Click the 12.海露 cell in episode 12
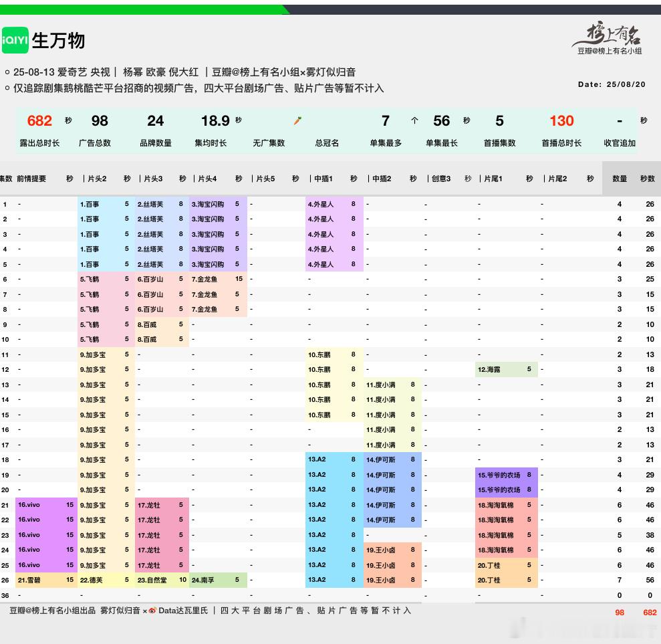 507,369
